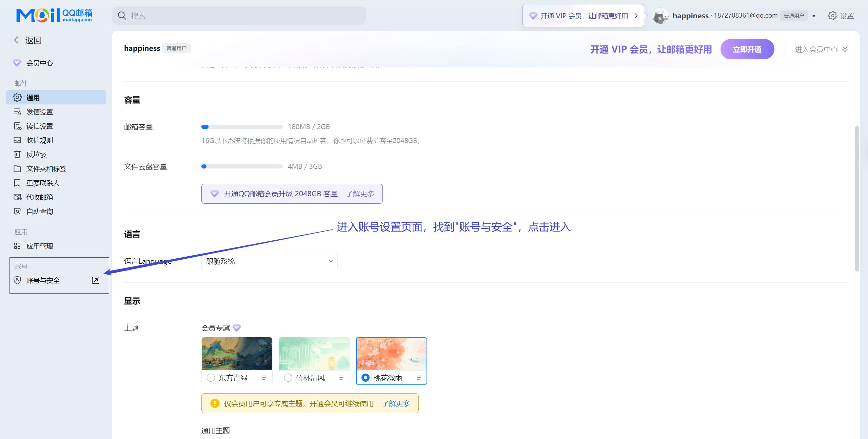Click the QQ Mail logo
The image size is (868, 439).
click(x=54, y=16)
